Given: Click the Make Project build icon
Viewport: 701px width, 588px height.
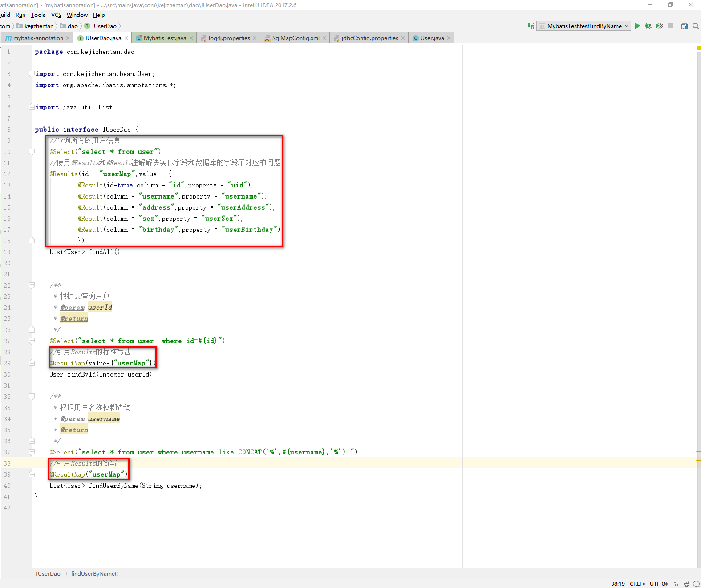Looking at the screenshot, I should (531, 26).
